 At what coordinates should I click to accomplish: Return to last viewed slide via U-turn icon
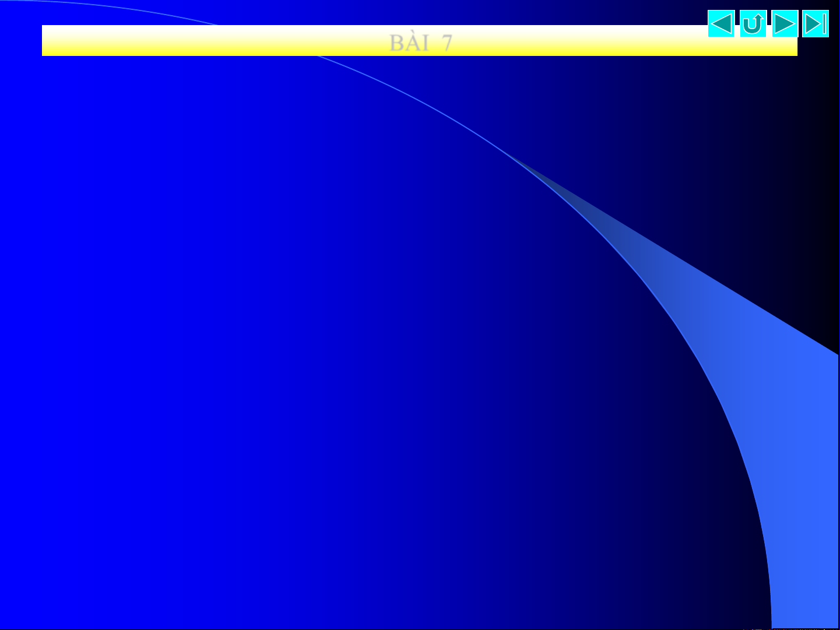coord(753,24)
